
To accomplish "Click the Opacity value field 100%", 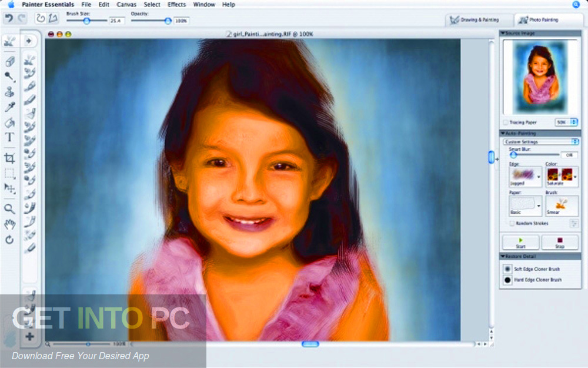I will [182, 21].
